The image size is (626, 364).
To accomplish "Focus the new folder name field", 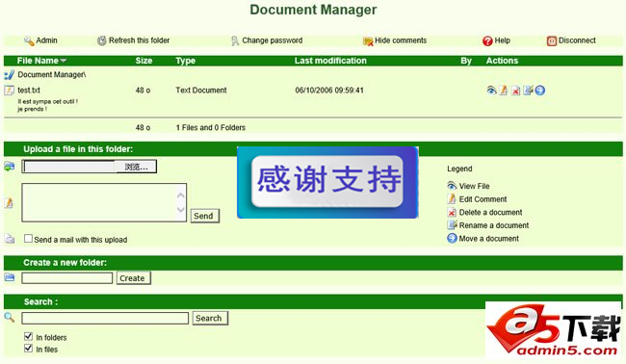I will click(67, 278).
